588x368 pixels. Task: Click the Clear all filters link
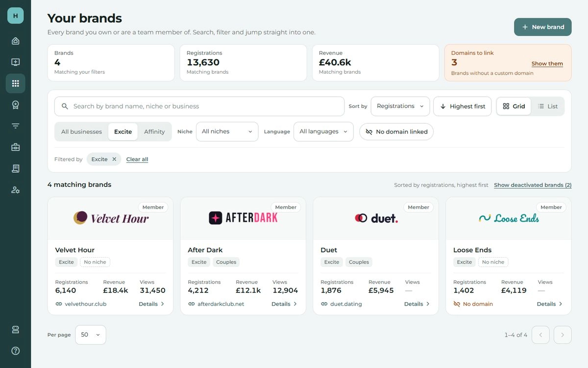click(x=137, y=159)
